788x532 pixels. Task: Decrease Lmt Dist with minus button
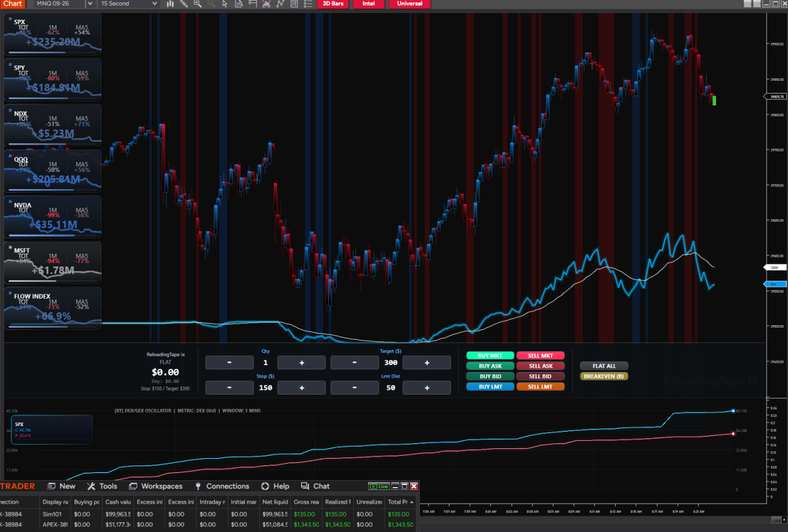click(355, 388)
